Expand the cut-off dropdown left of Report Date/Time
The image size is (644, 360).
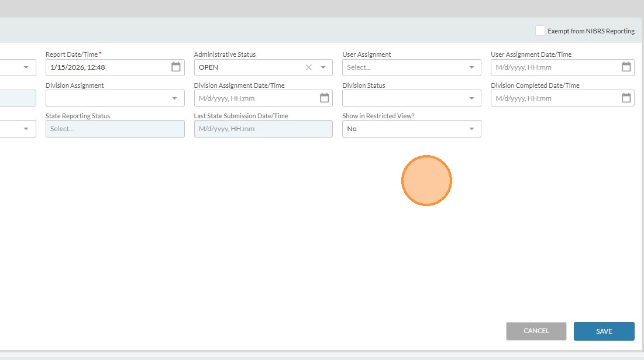[x=26, y=67]
